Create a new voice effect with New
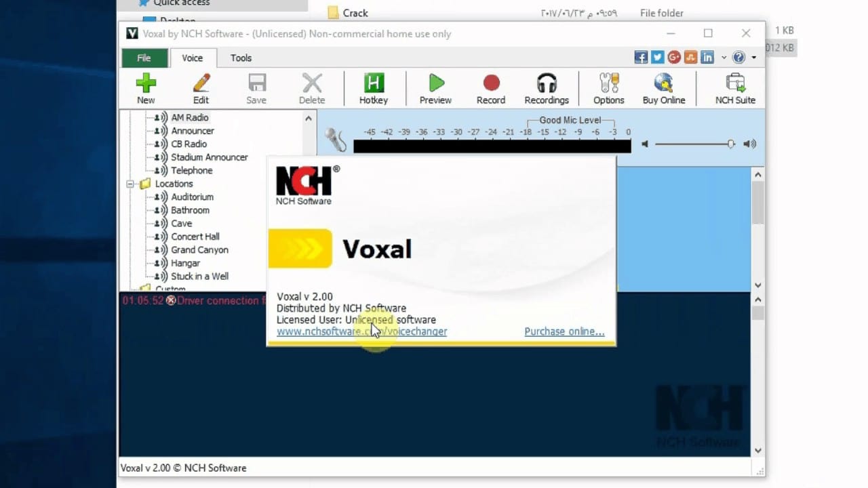The image size is (868, 488). point(146,88)
